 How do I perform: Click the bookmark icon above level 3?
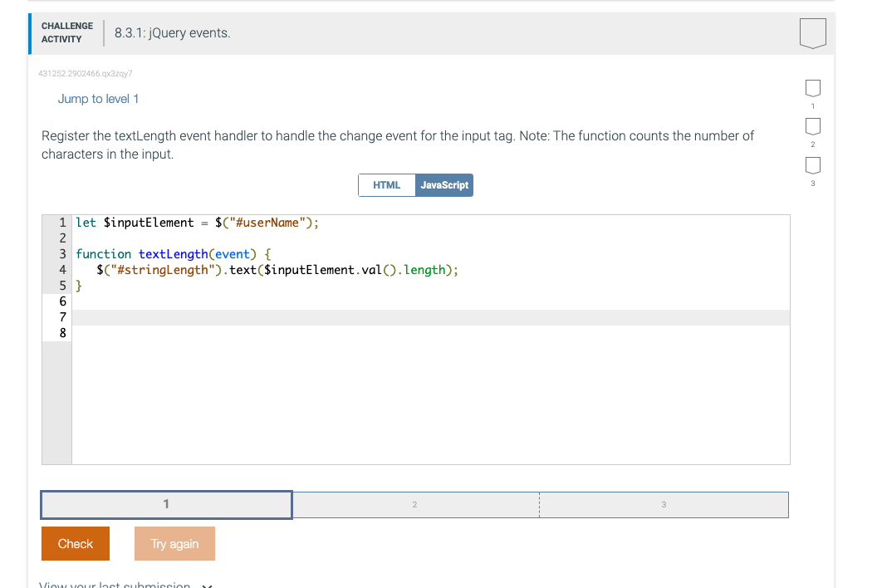(811, 166)
